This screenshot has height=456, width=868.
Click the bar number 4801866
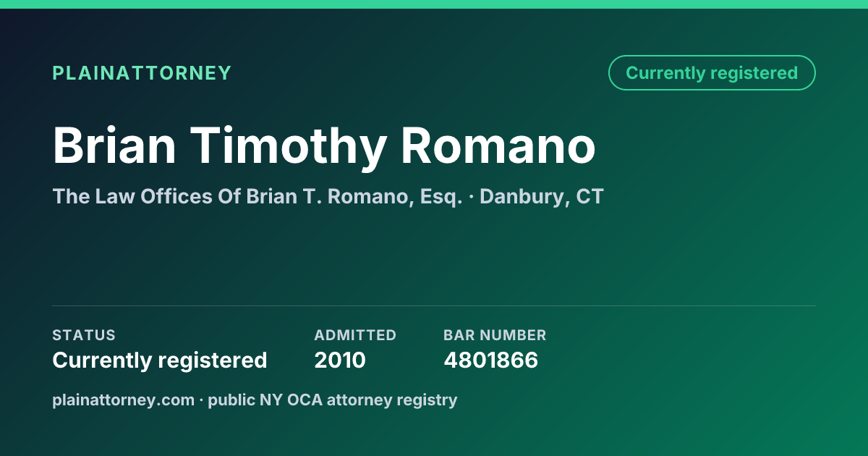[490, 360]
